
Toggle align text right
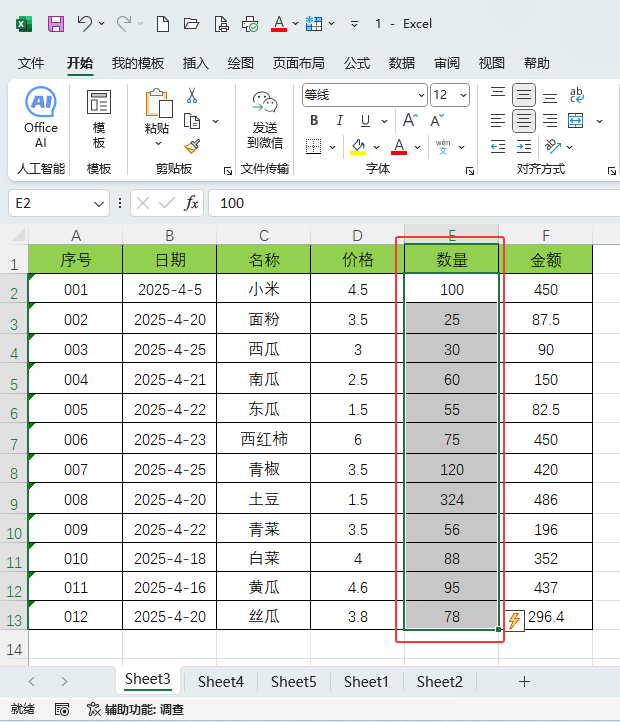(550, 121)
